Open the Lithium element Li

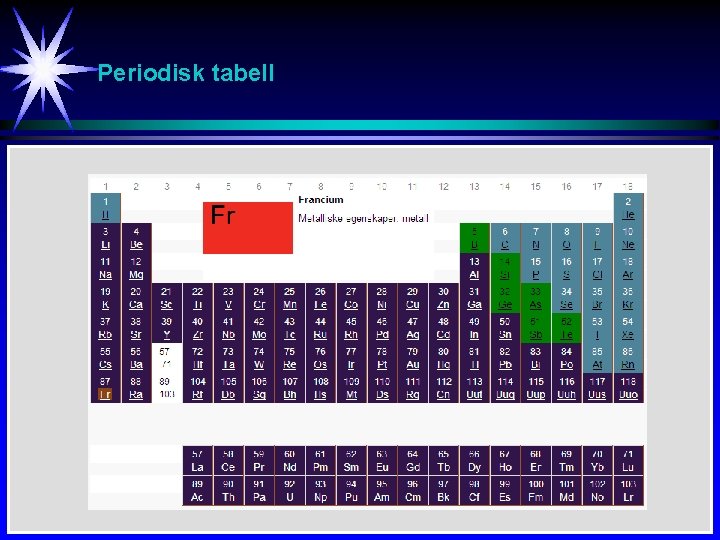[x=106, y=238]
